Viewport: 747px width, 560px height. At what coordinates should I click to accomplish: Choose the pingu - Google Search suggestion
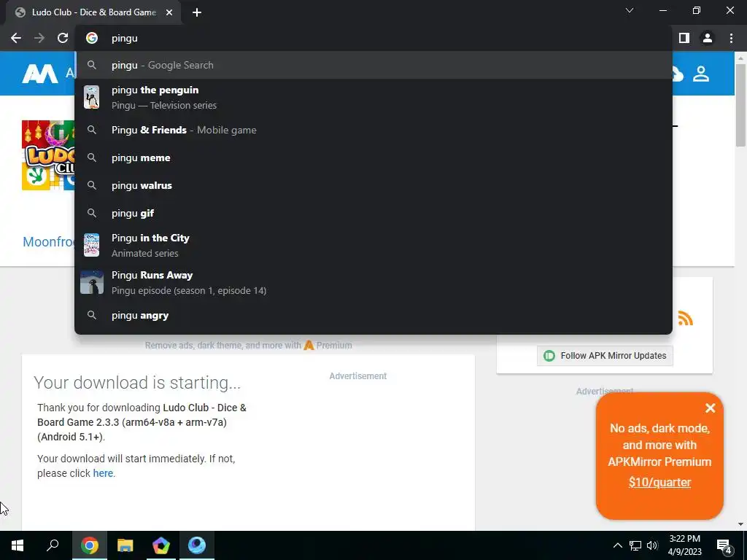(x=373, y=65)
